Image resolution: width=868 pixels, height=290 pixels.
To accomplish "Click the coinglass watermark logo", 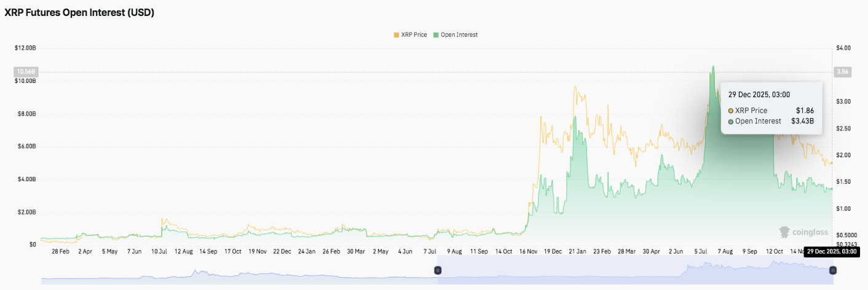I will (803, 232).
